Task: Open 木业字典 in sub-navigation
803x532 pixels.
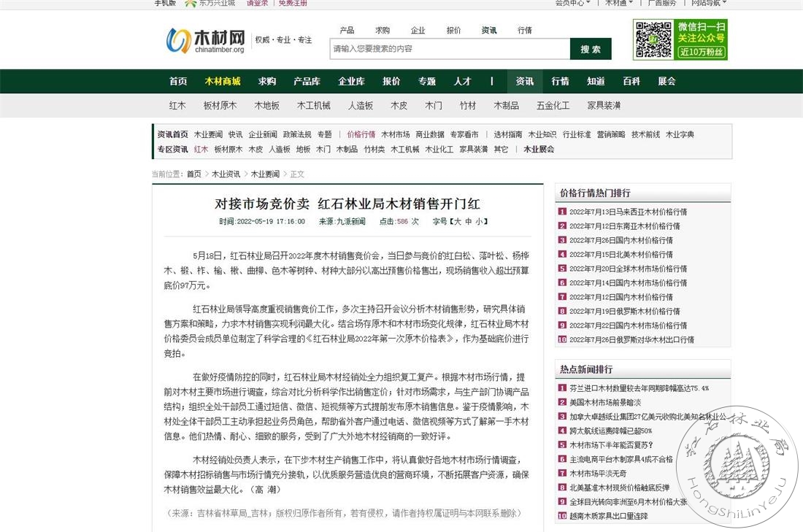Action: 680,134
